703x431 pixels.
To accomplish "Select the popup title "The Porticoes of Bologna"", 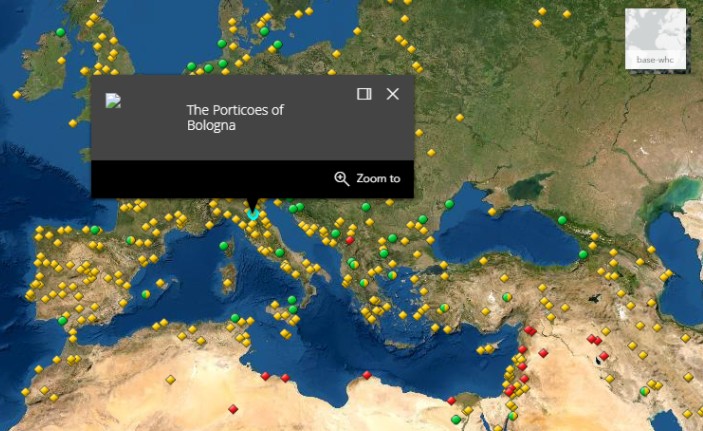I will tap(235, 117).
